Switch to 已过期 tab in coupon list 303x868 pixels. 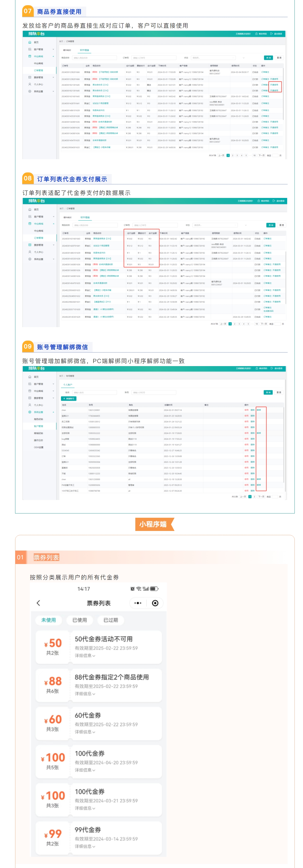(111, 620)
